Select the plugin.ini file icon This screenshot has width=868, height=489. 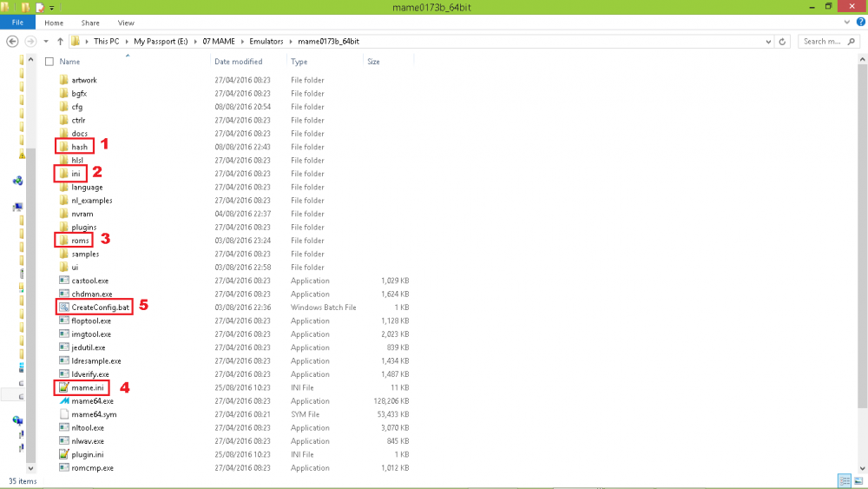63,454
